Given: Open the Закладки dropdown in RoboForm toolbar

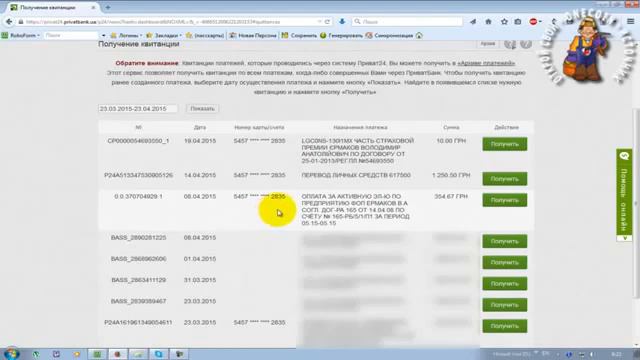Looking at the screenshot, I should 164,36.
